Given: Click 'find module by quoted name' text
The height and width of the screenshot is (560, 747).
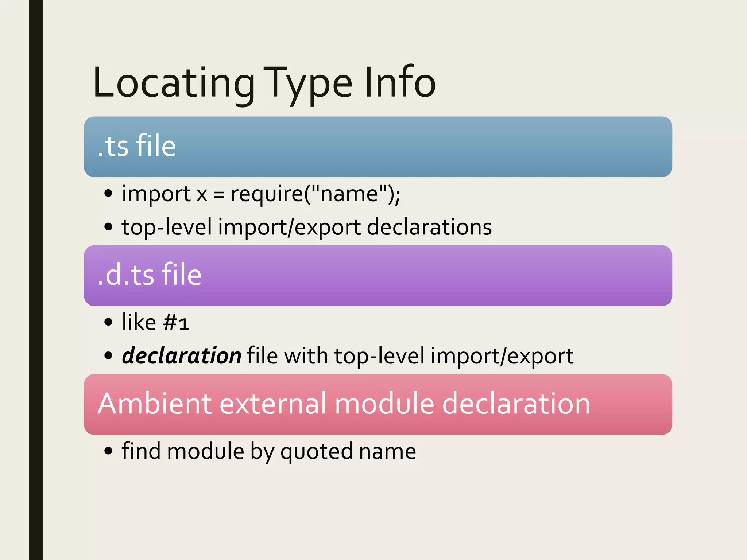Looking at the screenshot, I should pyautogui.click(x=269, y=451).
